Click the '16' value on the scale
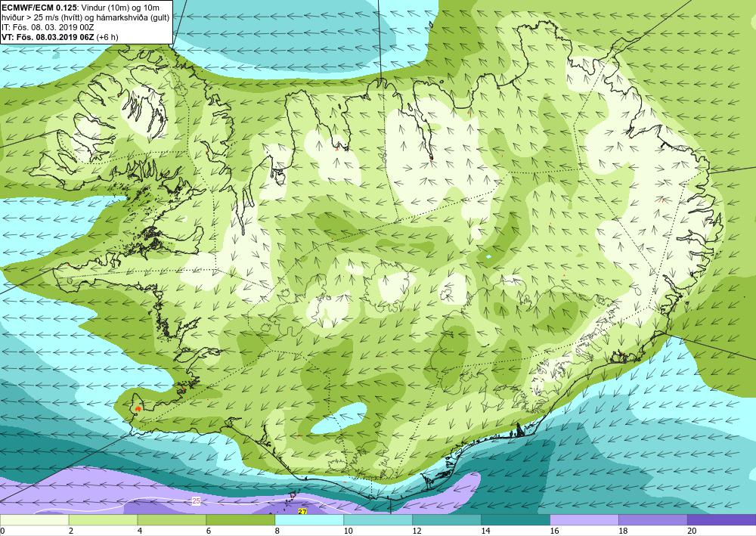Screen dimensions: 756x536 click(x=554, y=531)
